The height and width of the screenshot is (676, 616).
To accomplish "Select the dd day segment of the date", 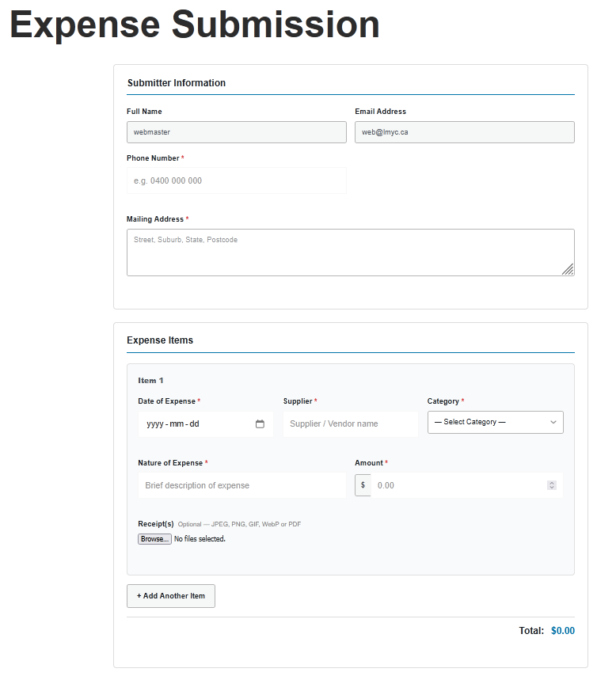I will (x=194, y=424).
